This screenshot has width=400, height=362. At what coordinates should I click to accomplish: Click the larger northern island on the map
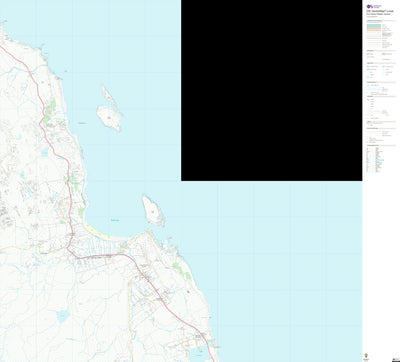click(109, 118)
